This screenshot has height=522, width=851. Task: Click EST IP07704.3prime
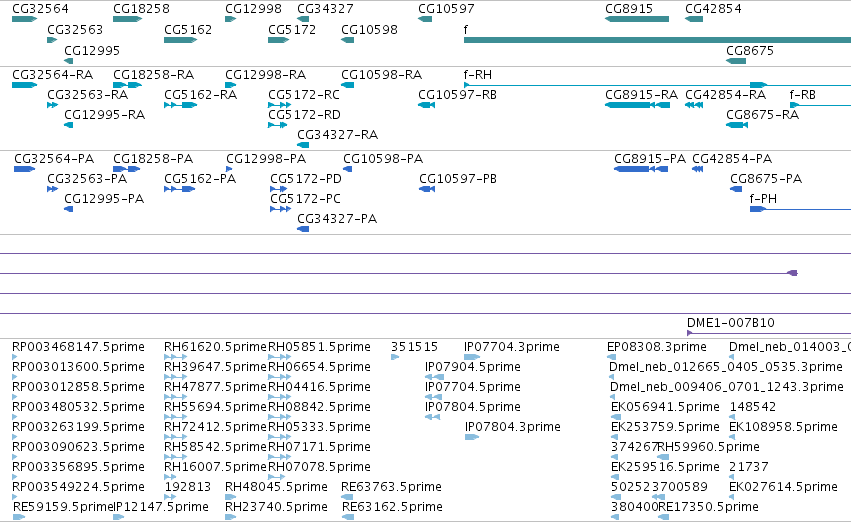[x=512, y=347]
